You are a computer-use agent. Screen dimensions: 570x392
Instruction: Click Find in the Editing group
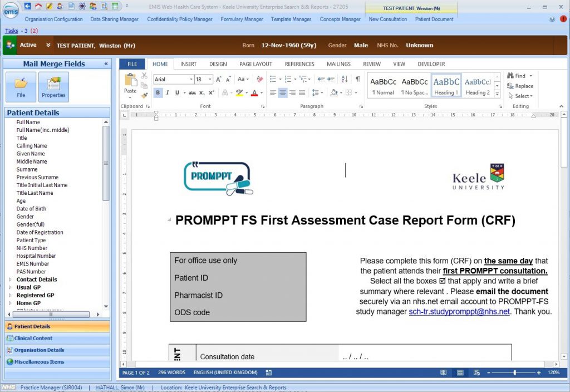click(517, 76)
